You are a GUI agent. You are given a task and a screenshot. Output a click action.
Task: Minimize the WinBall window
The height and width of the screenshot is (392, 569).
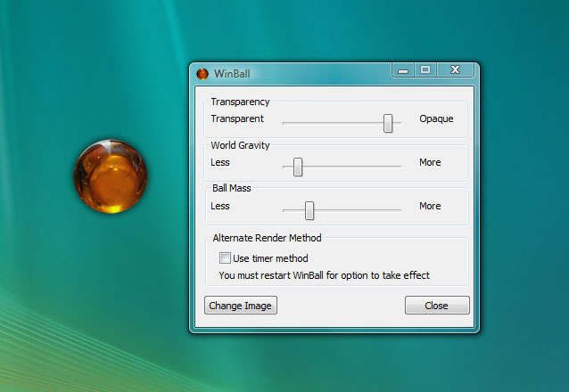[401, 70]
